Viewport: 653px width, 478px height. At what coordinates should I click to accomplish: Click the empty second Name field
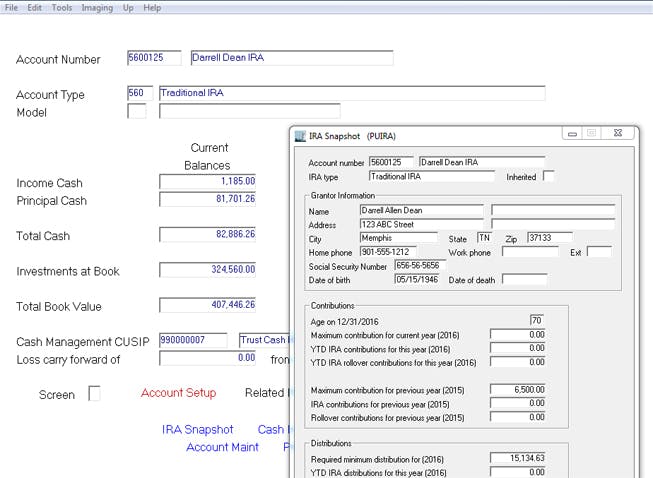point(553,211)
